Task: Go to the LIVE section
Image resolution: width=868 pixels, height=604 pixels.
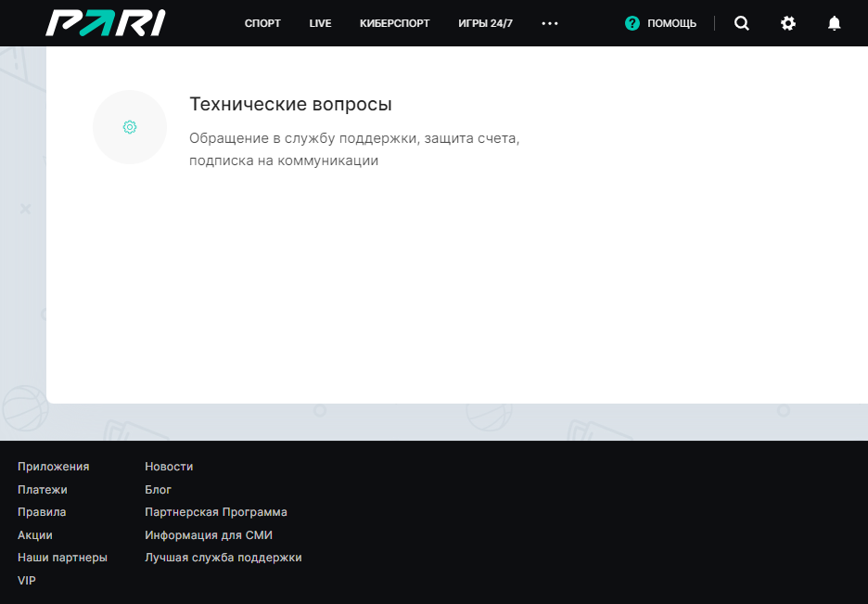Action: 320,23
